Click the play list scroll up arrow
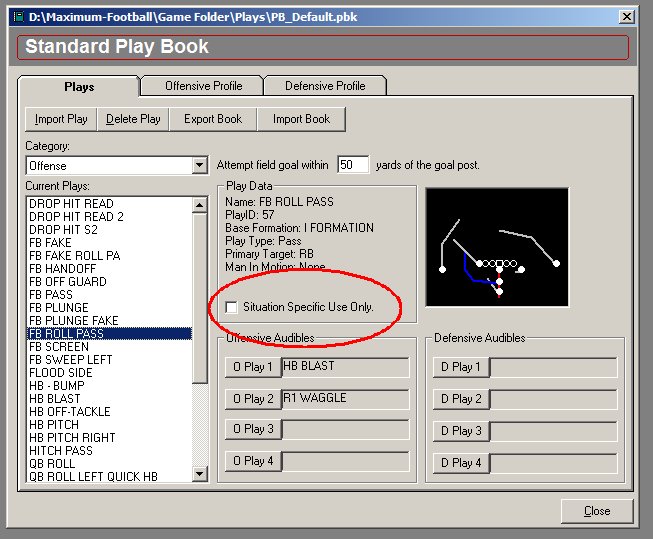This screenshot has height=539, width=653. tap(199, 205)
